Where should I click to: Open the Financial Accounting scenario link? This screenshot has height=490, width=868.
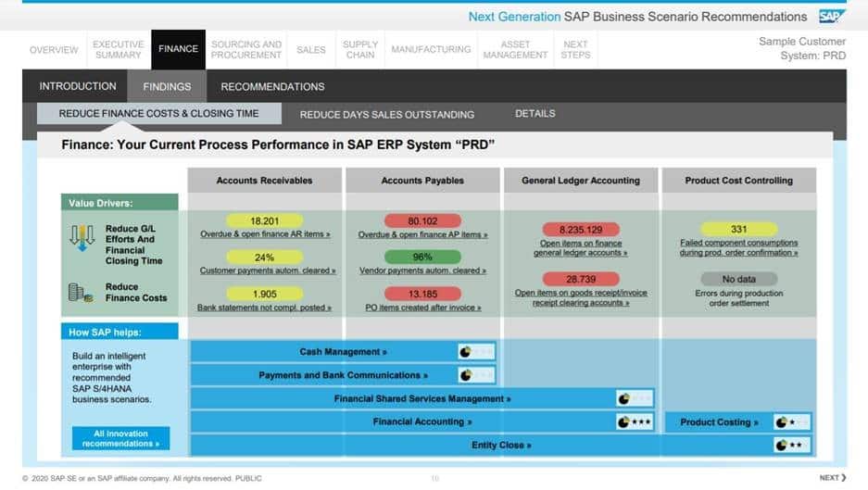(x=421, y=422)
